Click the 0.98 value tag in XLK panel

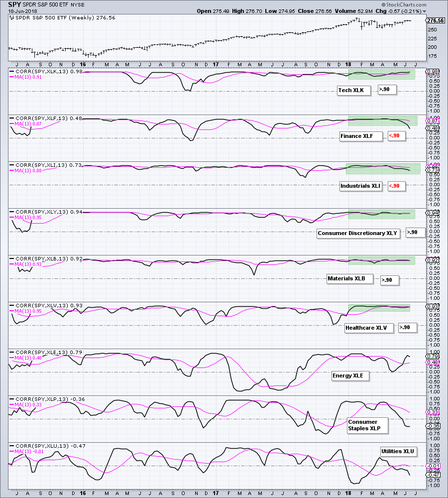(x=433, y=71)
